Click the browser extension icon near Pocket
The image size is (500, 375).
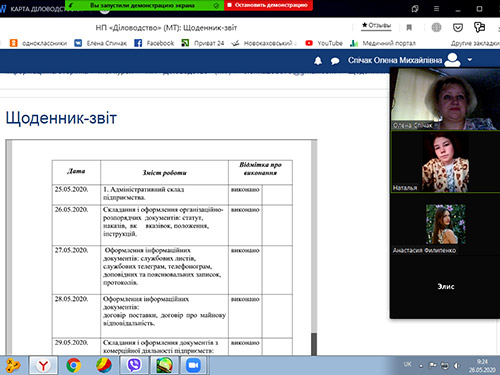tap(479, 27)
